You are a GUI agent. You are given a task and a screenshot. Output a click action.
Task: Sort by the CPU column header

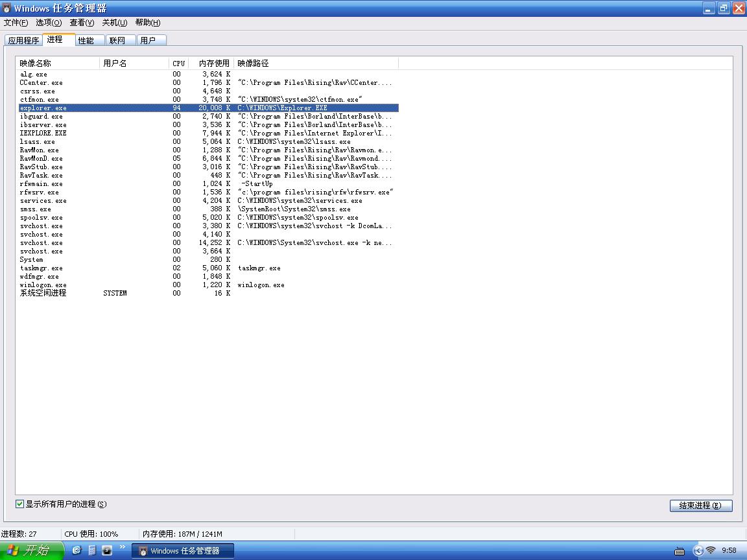[179, 63]
